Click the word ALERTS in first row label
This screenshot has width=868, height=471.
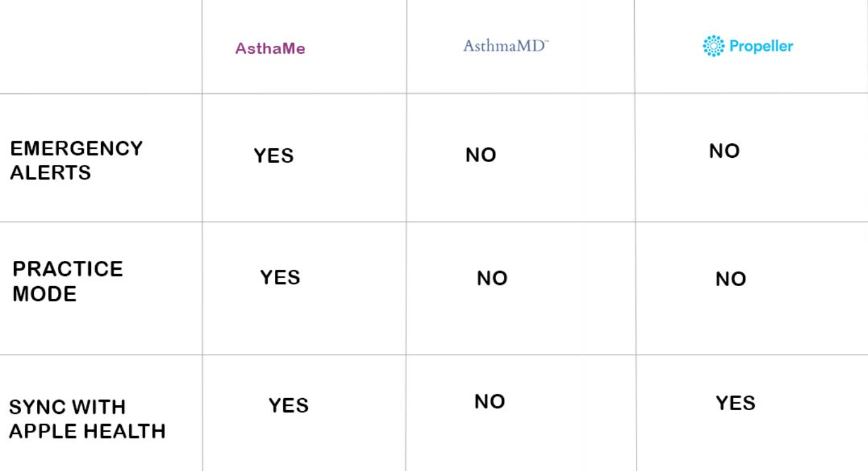51,173
